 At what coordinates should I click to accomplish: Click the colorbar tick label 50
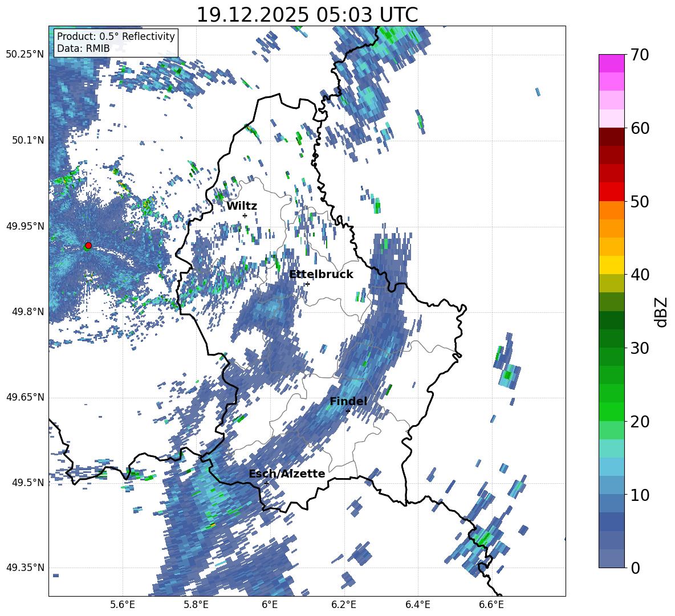tap(640, 202)
